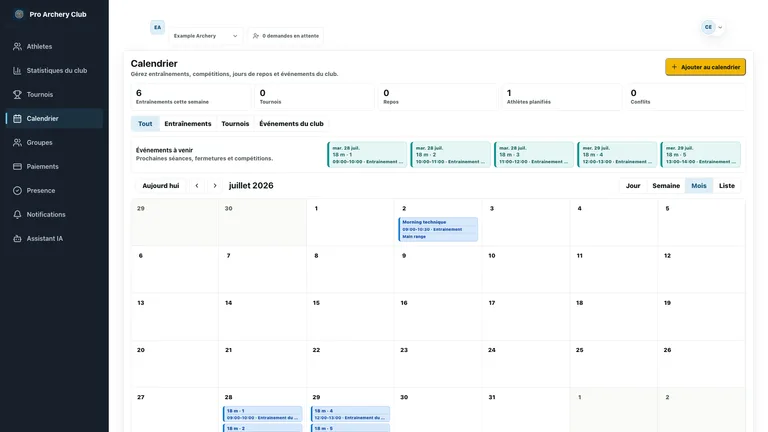Viewport: 768px width, 432px height.
Task: Open upcoming event card 18 m - 5 at 13:00
Action: 700,155
